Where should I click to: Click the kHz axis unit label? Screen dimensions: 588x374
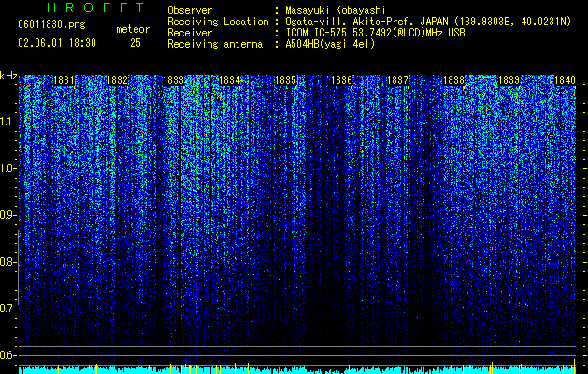(x=8, y=76)
